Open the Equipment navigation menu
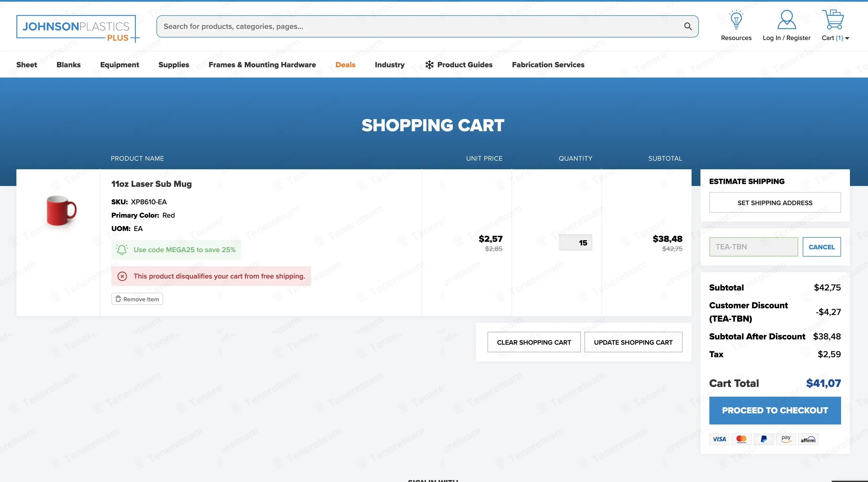 point(119,65)
